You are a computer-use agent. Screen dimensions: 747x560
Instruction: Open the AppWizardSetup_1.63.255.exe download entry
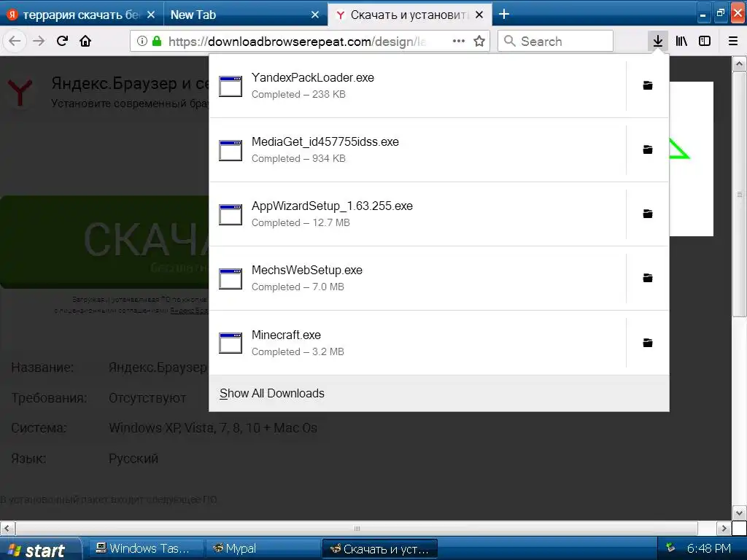click(x=417, y=214)
